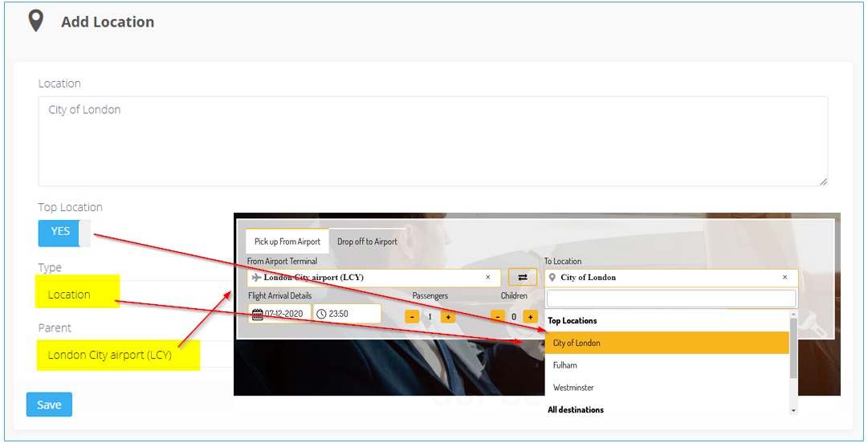Click the calendar icon beside flight date
Screen dimensions: 868x443
[x=257, y=314]
